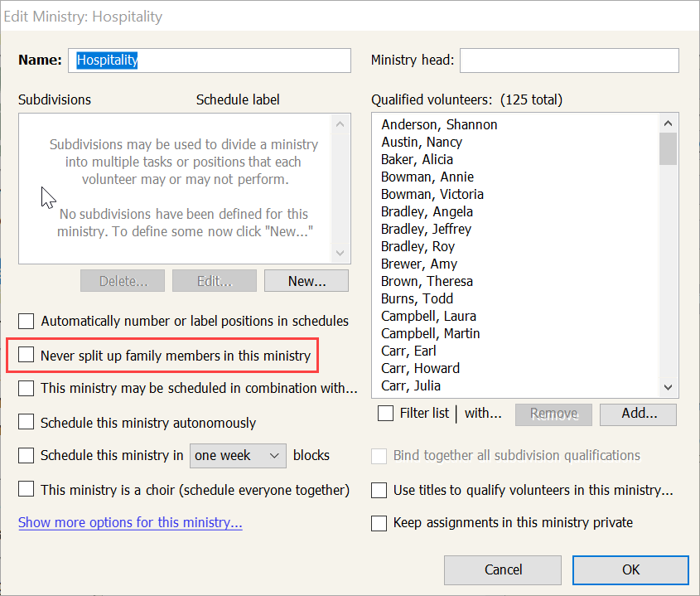700x596 pixels.
Task: Open Show more options for this ministry
Action: point(130,523)
